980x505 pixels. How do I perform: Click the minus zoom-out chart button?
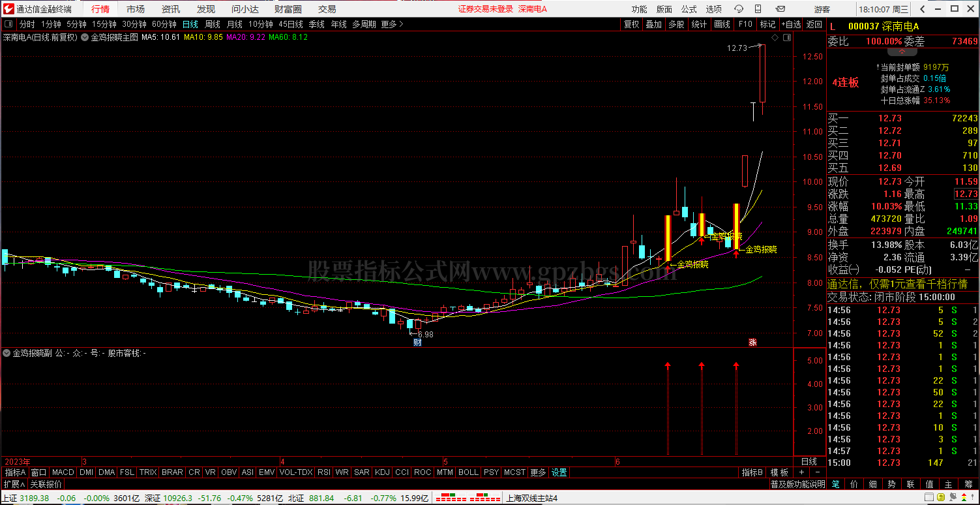click(816, 472)
